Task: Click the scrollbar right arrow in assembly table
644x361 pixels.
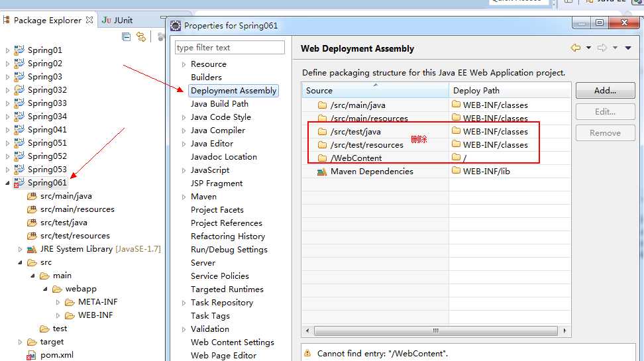Action: (x=564, y=331)
